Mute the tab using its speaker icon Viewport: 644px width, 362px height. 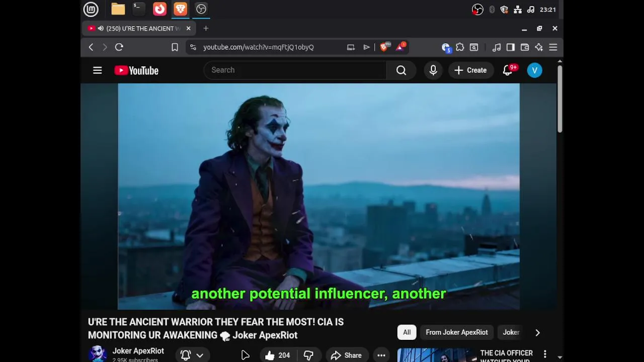coord(101,29)
